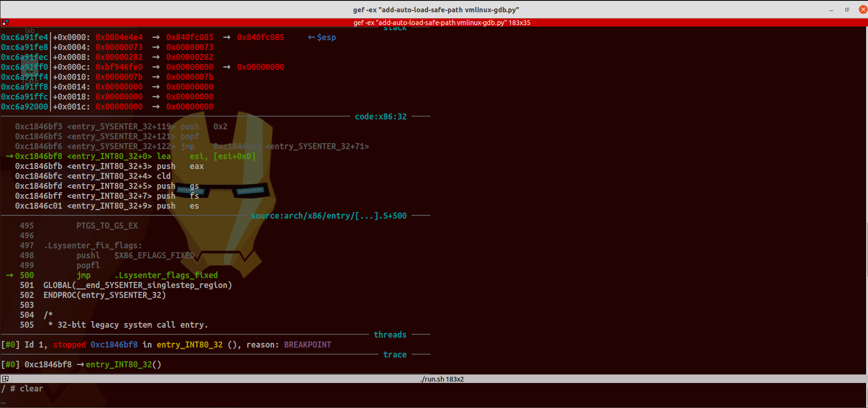Click stack address 0xc6a91ff8

pos(25,87)
